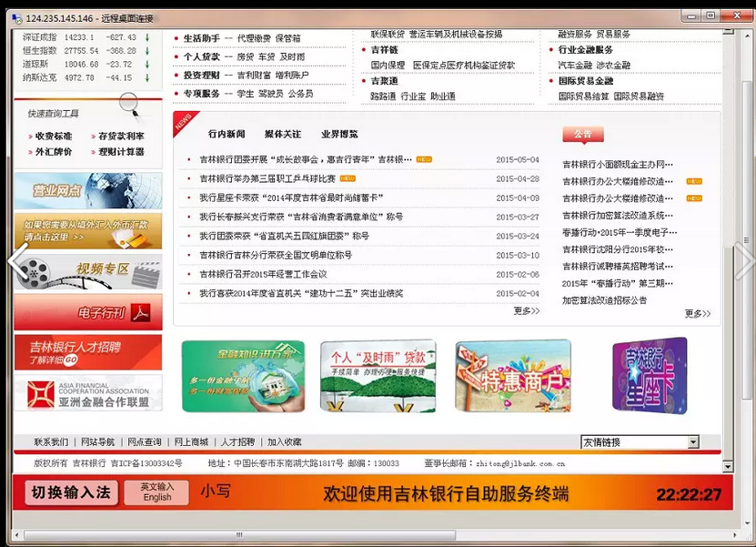Open news 我行团委荣获“省直机关五四红旗团委”称号
Viewport: 756px width, 547px height.
tap(285, 236)
